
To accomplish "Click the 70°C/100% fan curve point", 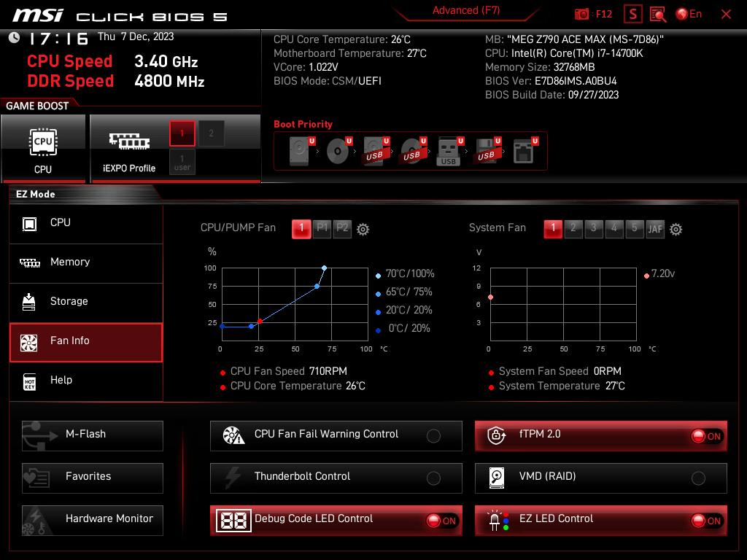I will click(x=324, y=268).
